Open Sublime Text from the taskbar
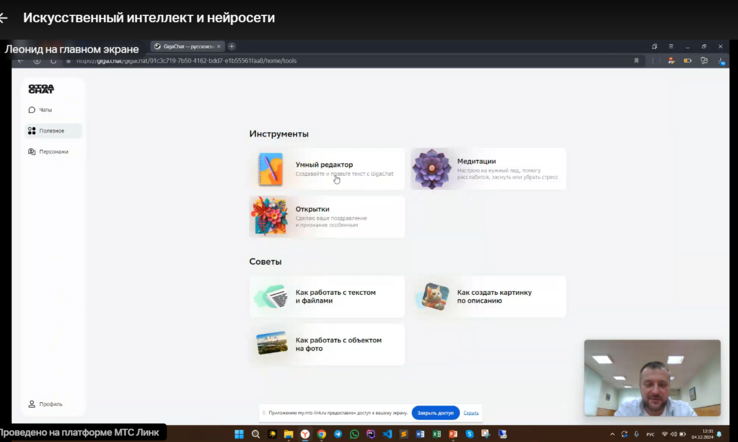 [x=404, y=434]
